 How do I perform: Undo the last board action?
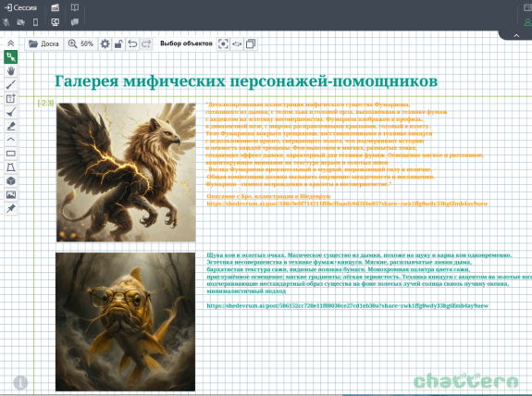132,43
